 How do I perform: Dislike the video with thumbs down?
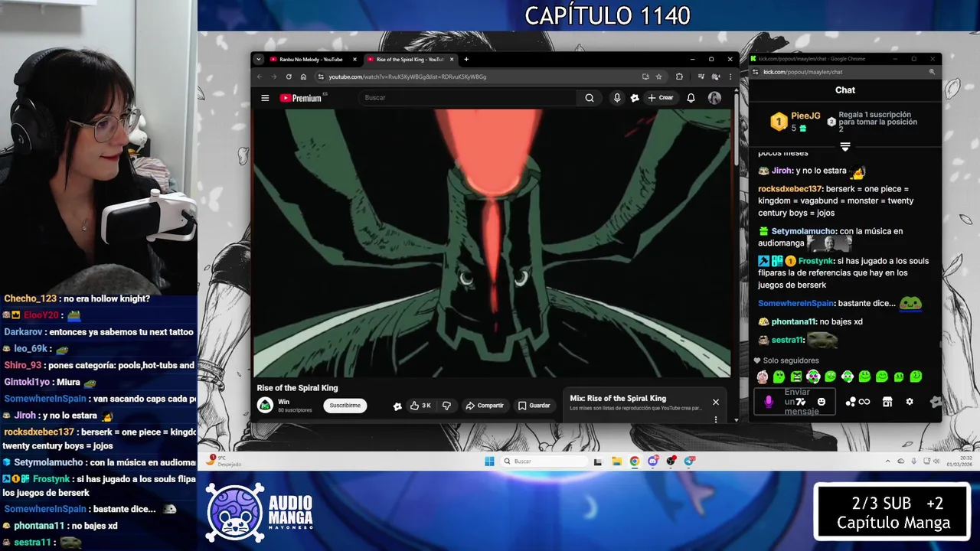pos(446,405)
